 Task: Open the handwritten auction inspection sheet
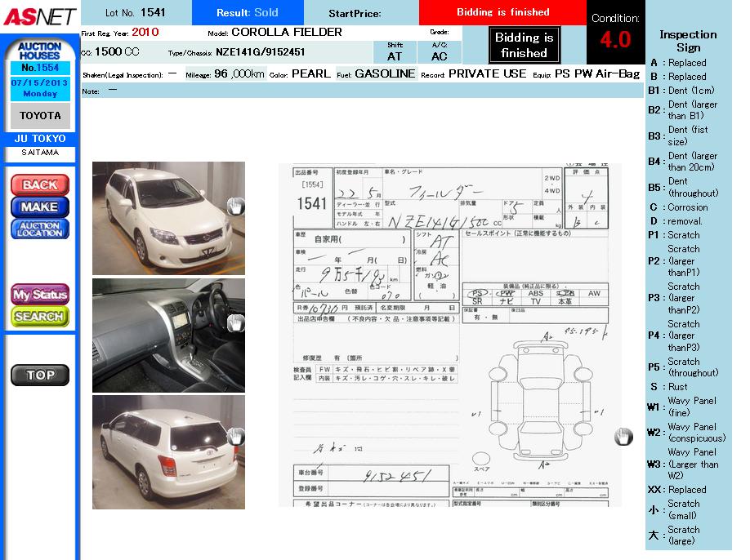(x=449, y=335)
